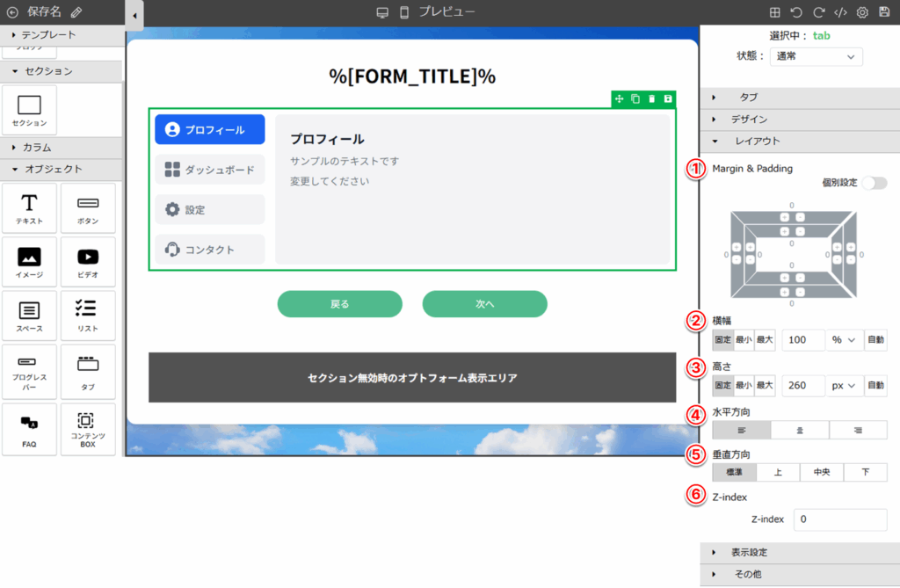Click the 自動 button for 横幅
The width and height of the screenshot is (900, 588).
(x=875, y=339)
